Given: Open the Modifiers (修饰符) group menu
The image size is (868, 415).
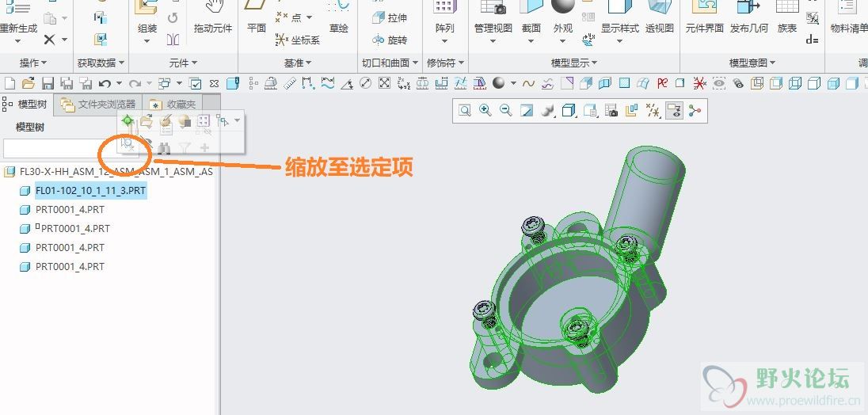Looking at the screenshot, I should pos(444,63).
